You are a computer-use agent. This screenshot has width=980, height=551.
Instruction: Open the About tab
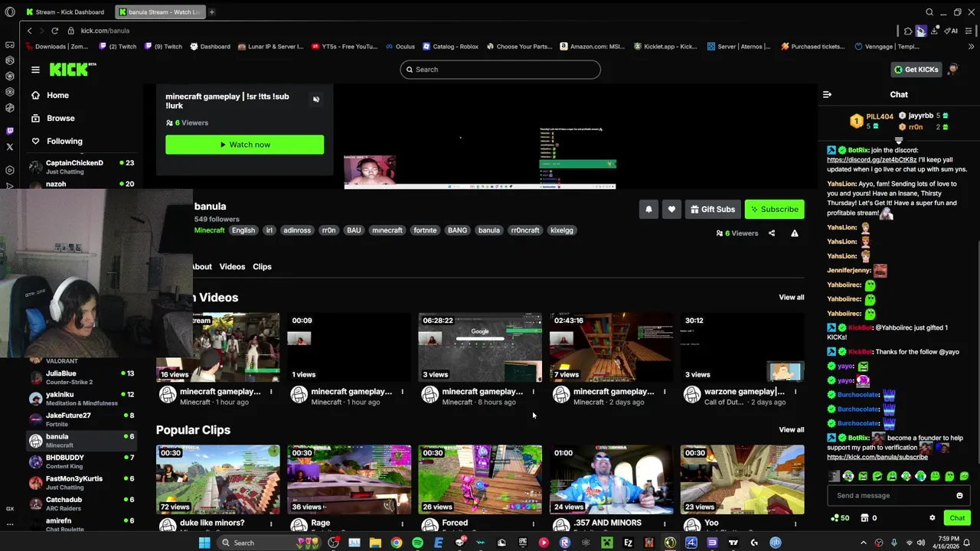point(202,266)
